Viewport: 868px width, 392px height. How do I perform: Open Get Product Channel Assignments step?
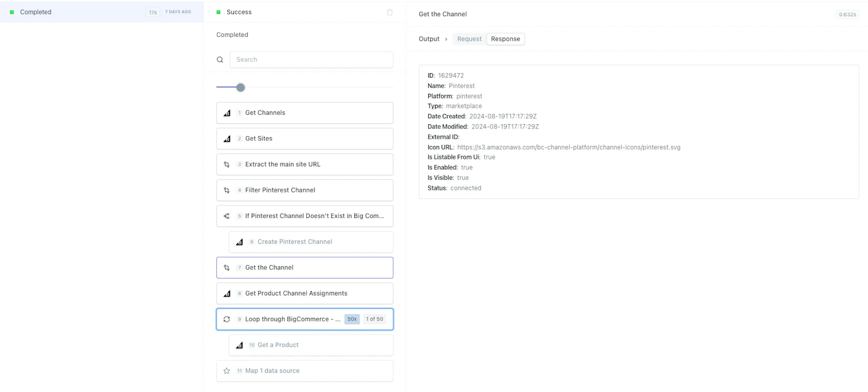(x=305, y=293)
